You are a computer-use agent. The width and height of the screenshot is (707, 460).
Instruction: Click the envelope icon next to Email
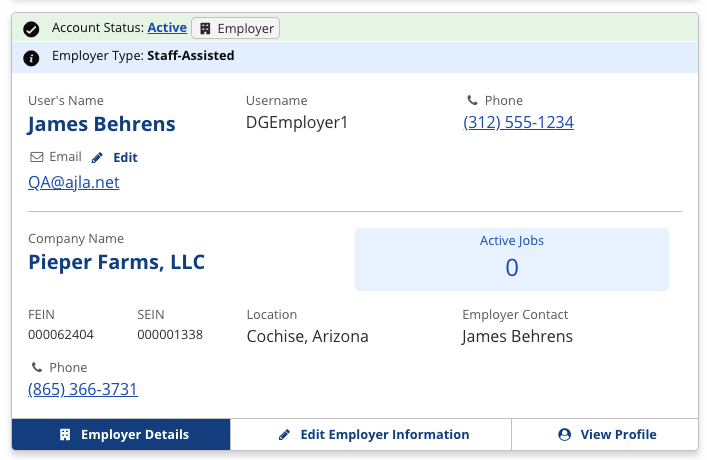tap(37, 157)
